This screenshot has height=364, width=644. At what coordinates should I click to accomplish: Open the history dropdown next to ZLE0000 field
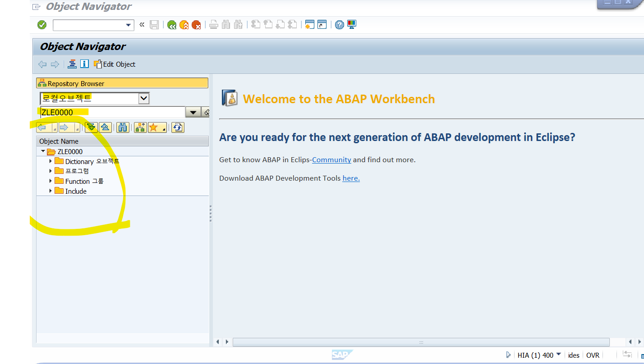[193, 113]
